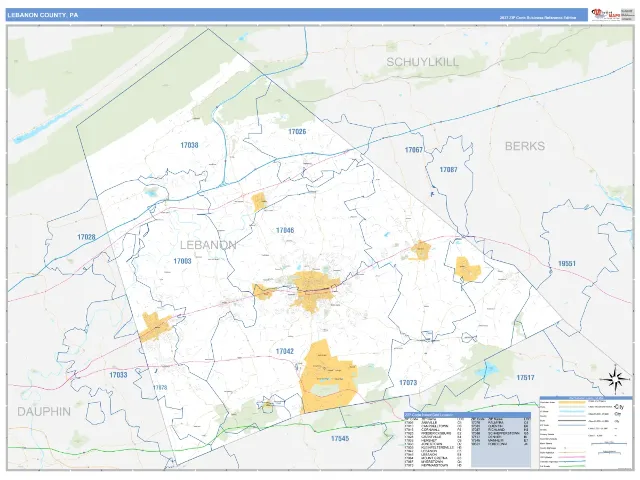Select the DAUPHIN county label
Image resolution: width=640 pixels, height=480 pixels.
tap(44, 411)
